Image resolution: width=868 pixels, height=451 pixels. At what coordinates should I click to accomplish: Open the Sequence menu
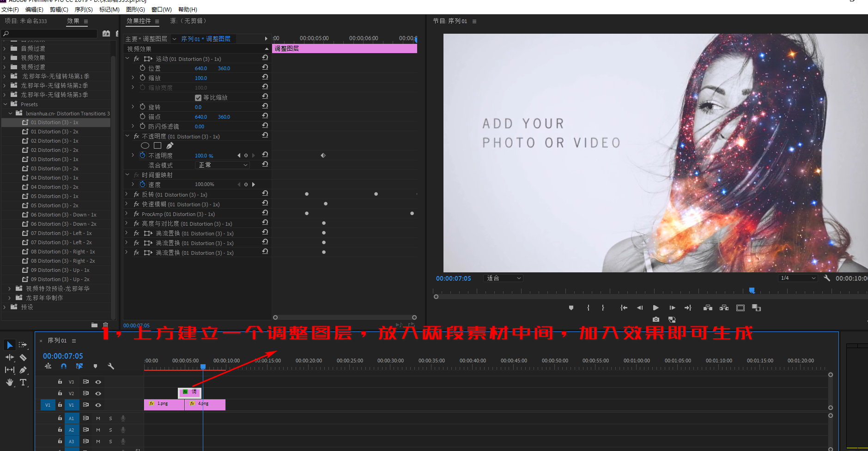pos(84,10)
